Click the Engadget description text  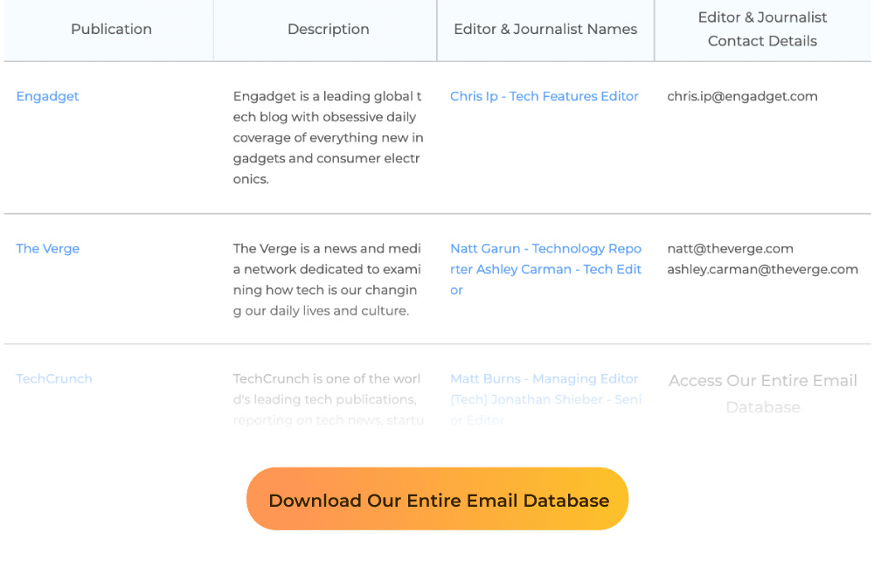pos(329,138)
